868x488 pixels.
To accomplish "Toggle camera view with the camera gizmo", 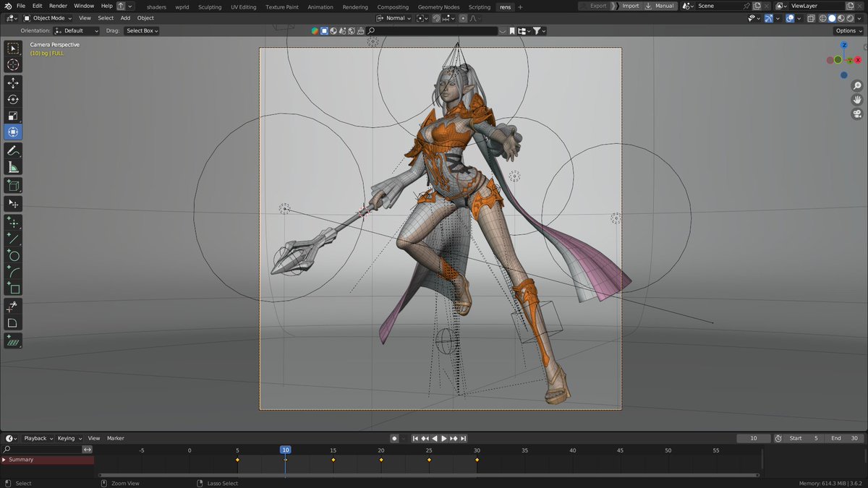I will click(x=857, y=114).
